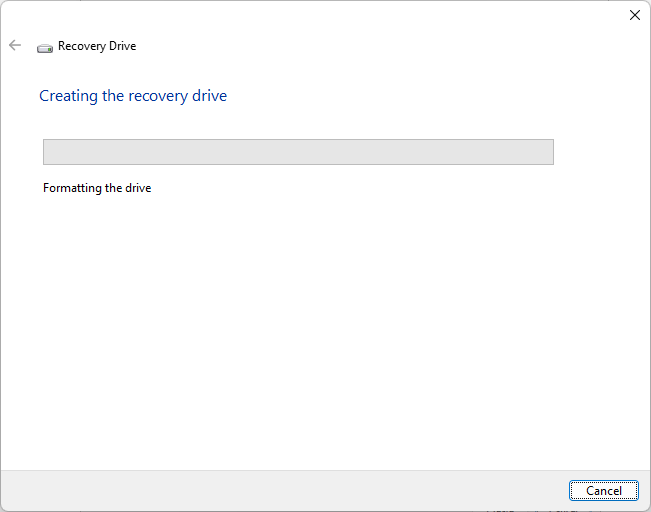
Task: Click the word "drive" in status text
Action: coord(137,188)
